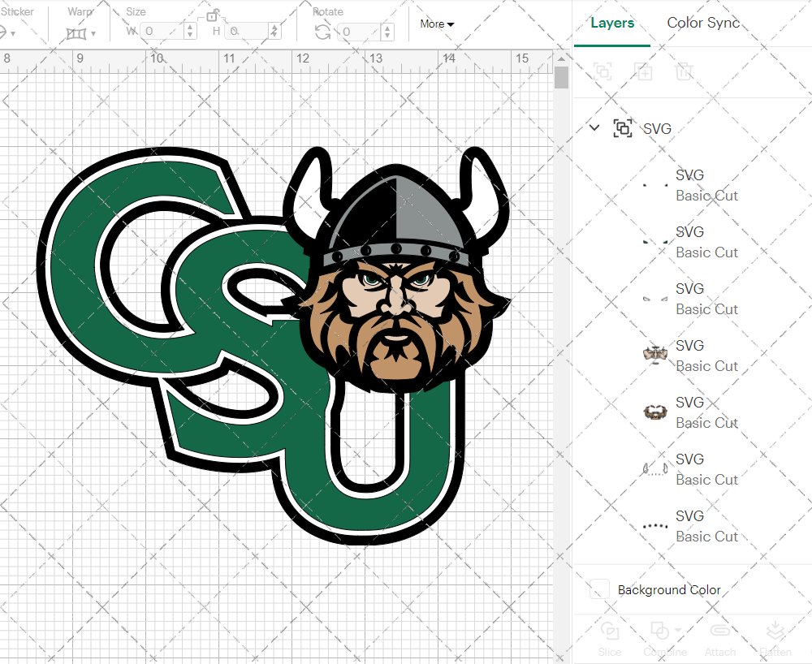Click the Duplicate layer icon above the panel

(643, 71)
